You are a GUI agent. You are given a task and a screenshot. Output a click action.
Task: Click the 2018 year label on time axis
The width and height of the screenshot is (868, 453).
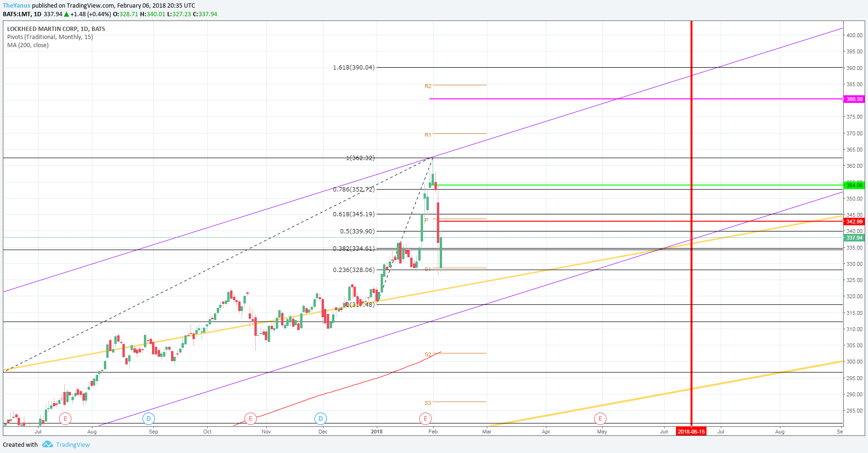[377, 432]
